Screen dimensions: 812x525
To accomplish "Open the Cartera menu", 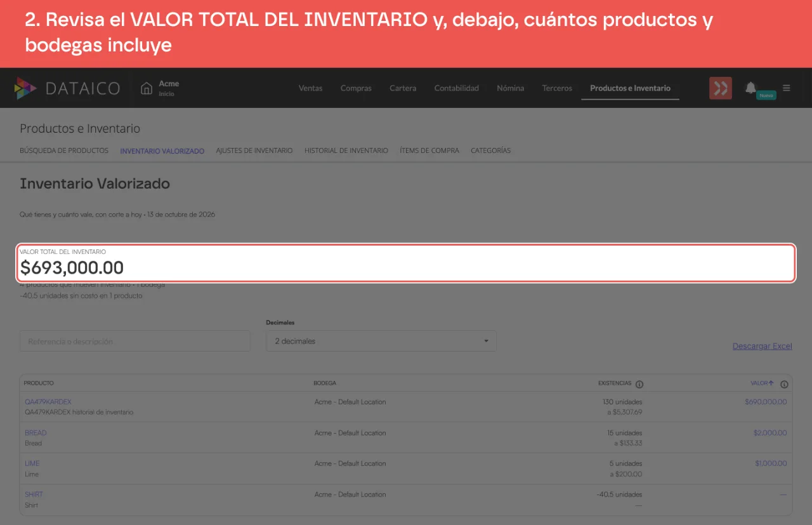I will tap(403, 88).
